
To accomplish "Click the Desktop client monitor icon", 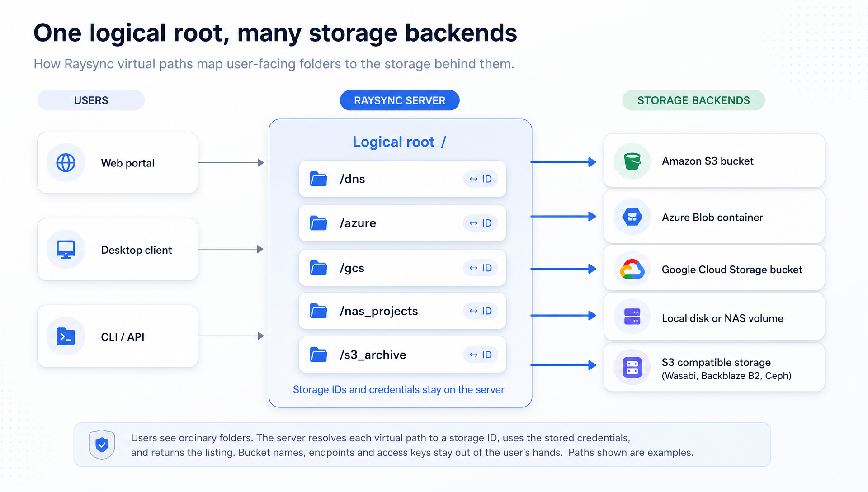I will [x=66, y=250].
